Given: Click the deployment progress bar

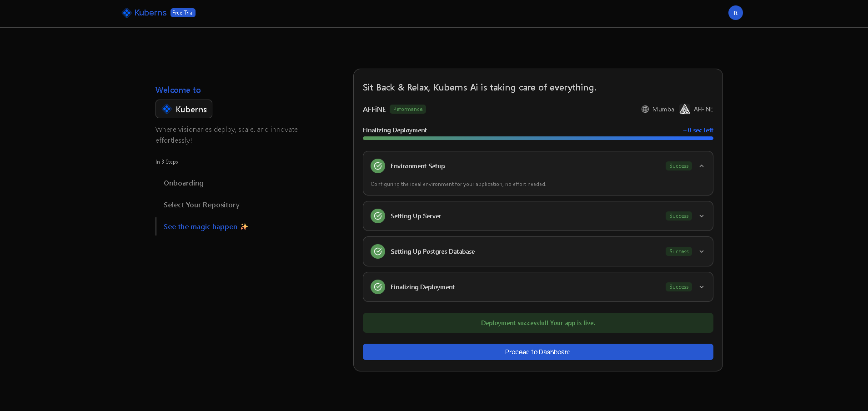Looking at the screenshot, I should (537, 138).
